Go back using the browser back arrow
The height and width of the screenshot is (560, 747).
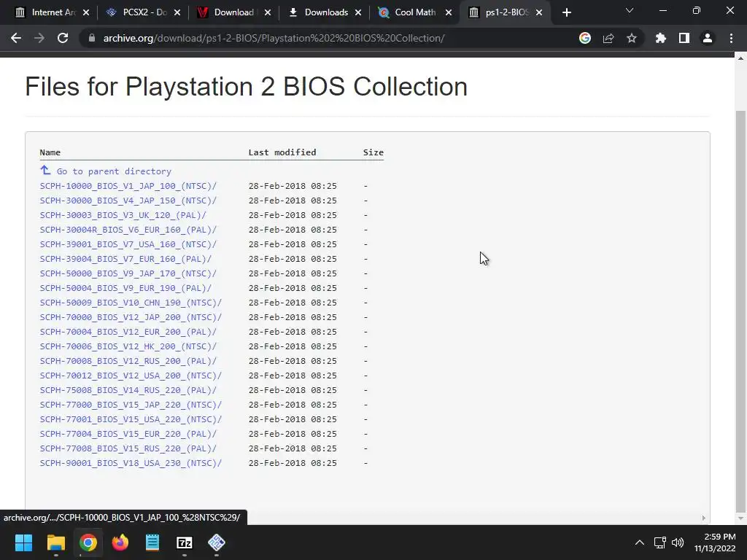(x=16, y=38)
